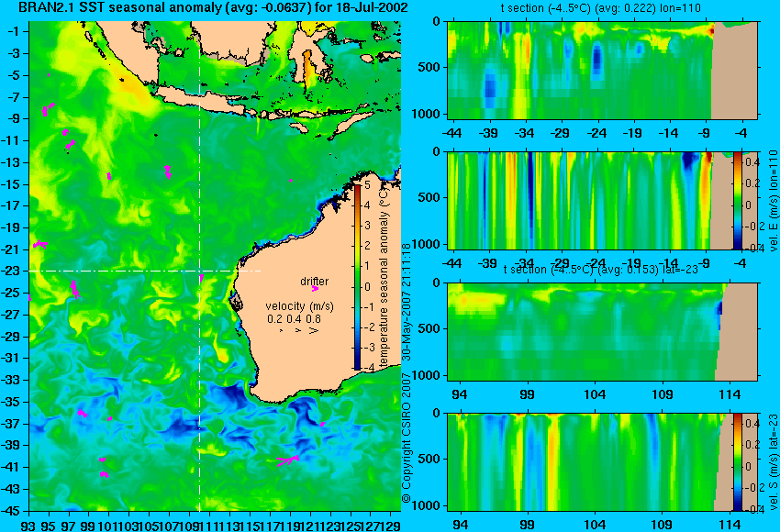Screen dimensions: 780x532
Task: Click '-39' tick under lon=110 temperature section
Action: point(489,133)
